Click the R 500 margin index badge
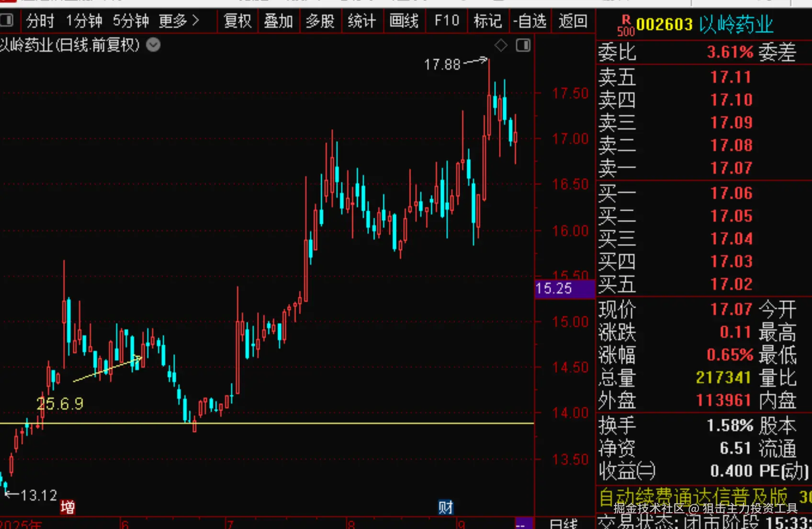Viewport: 812px width, 529px height. pyautogui.click(x=626, y=26)
